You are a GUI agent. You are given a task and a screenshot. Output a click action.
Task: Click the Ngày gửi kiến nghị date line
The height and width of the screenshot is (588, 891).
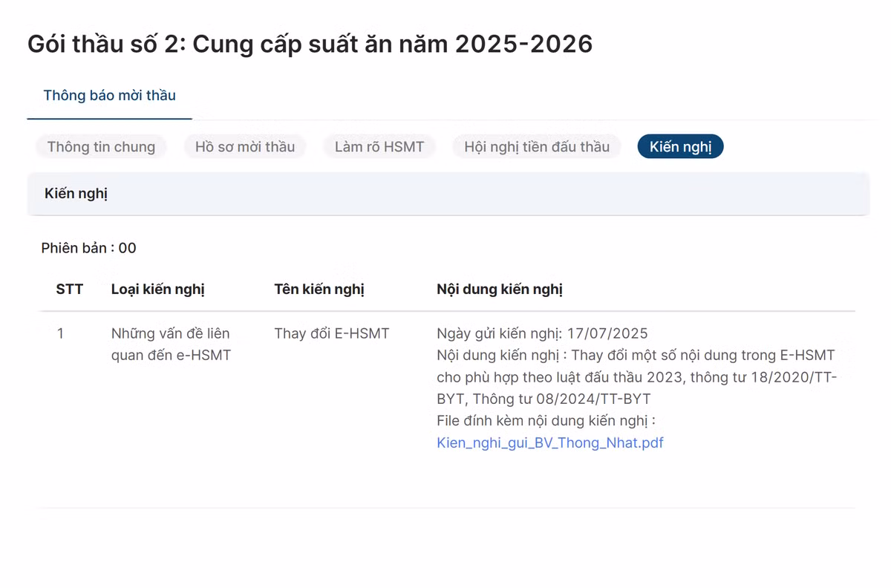542,334
